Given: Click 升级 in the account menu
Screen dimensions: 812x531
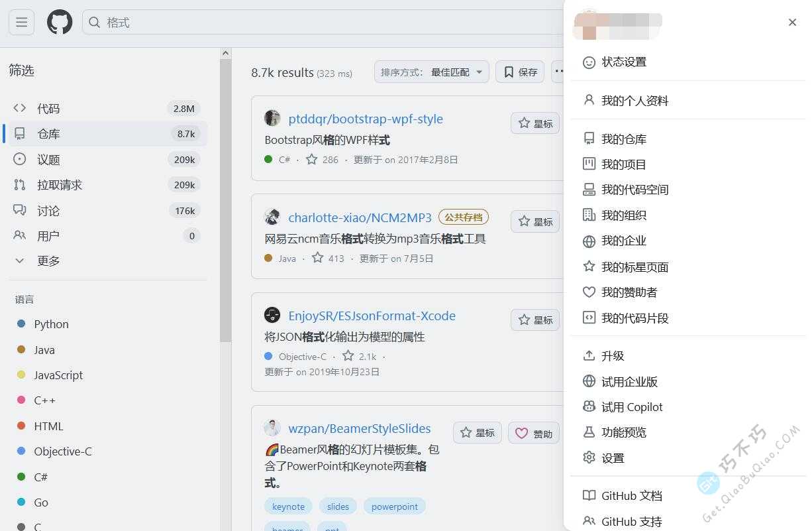Looking at the screenshot, I should click(613, 355).
